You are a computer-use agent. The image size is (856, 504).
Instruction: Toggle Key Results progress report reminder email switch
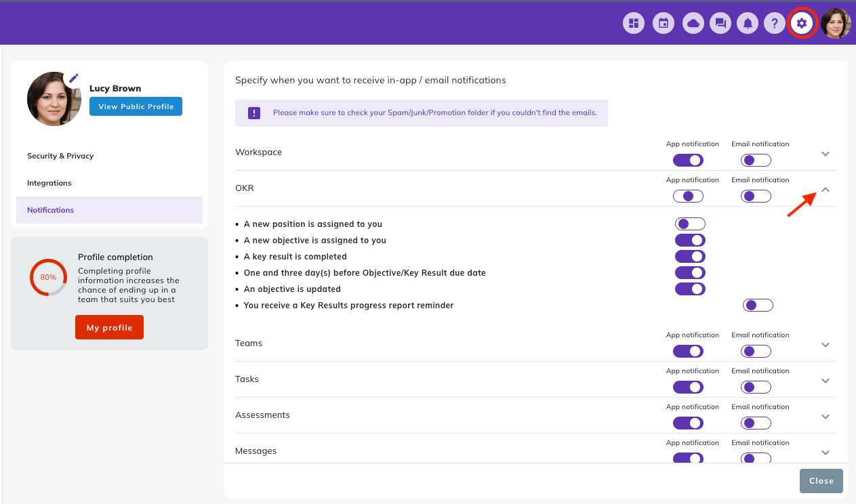tap(758, 306)
